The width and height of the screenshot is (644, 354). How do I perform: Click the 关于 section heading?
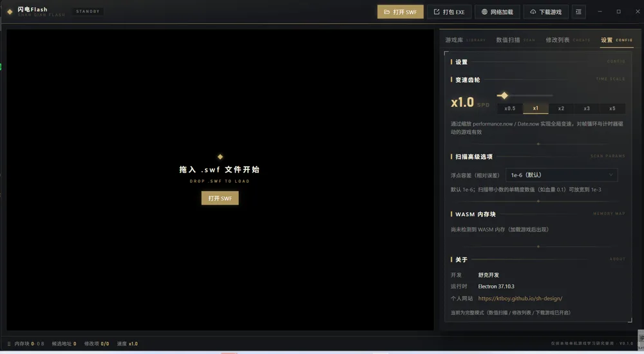(x=461, y=259)
